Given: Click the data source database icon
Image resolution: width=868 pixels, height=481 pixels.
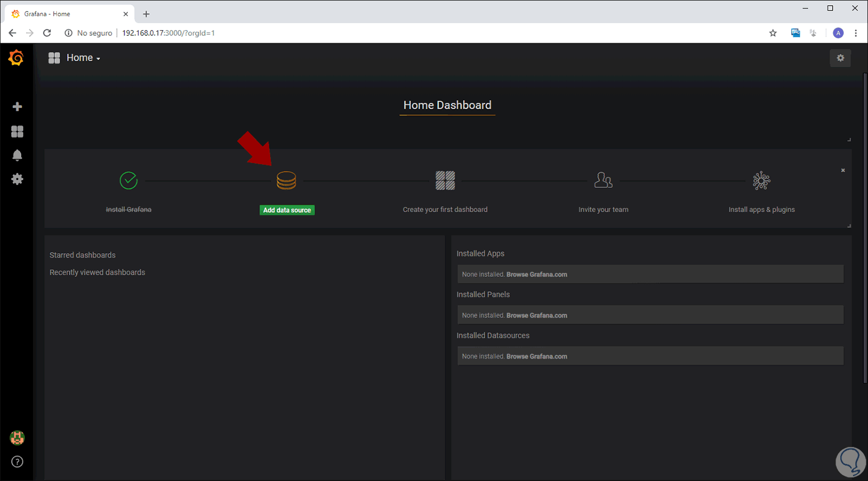Looking at the screenshot, I should [x=286, y=181].
